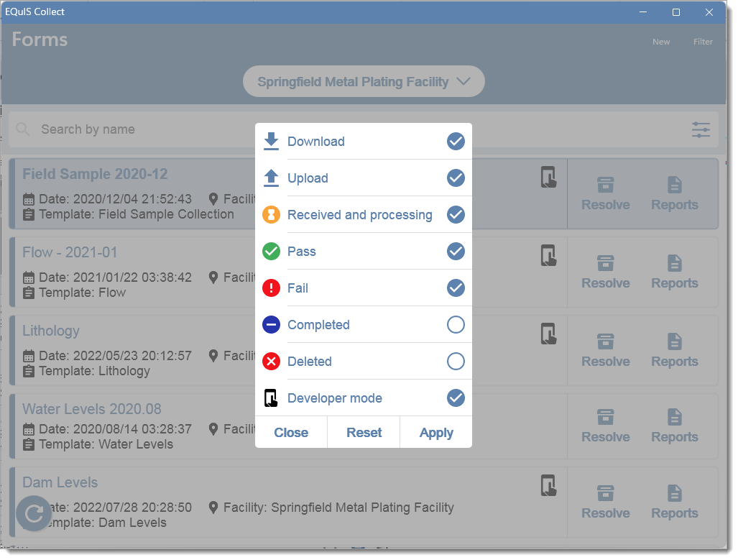Click the red Fail exclamation icon

(x=271, y=288)
